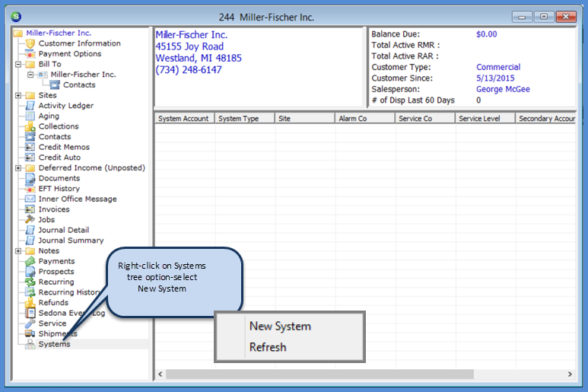
Task: Click the Customer Information shield icon
Action: 30,43
